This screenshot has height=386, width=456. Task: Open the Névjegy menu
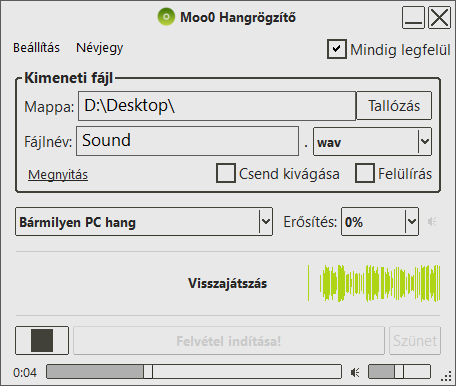[x=99, y=48]
